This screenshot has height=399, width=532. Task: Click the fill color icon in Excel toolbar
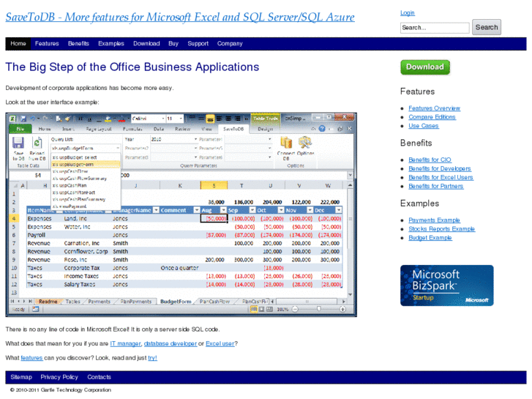[108, 119]
